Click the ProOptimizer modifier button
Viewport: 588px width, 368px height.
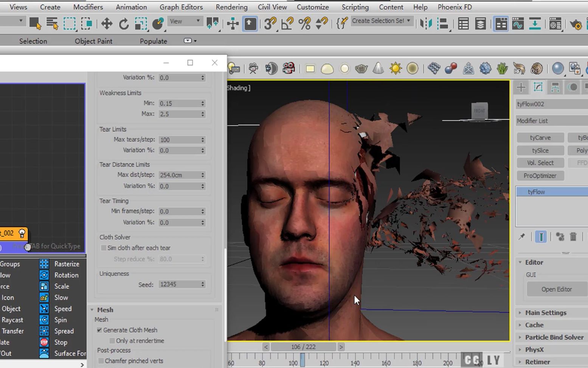[540, 176]
